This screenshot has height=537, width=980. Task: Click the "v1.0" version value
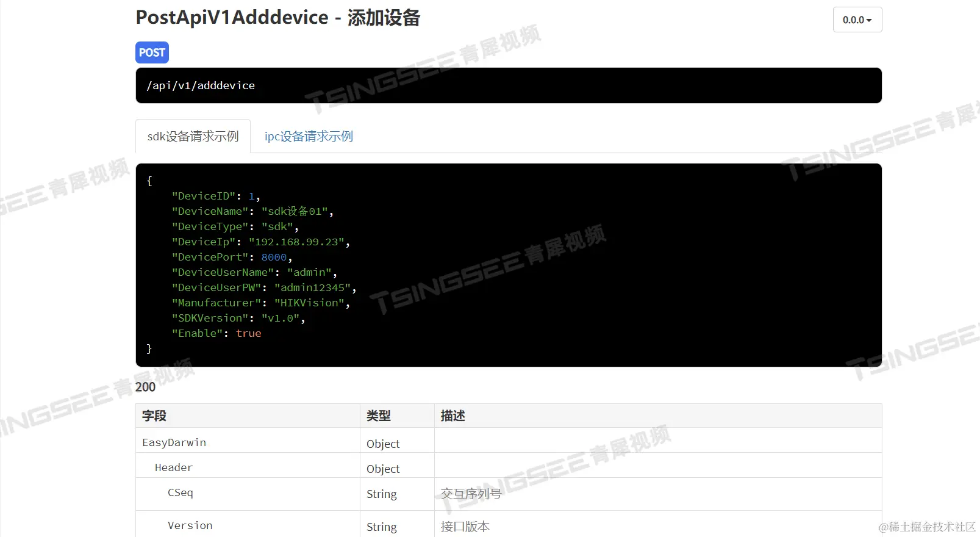click(281, 318)
